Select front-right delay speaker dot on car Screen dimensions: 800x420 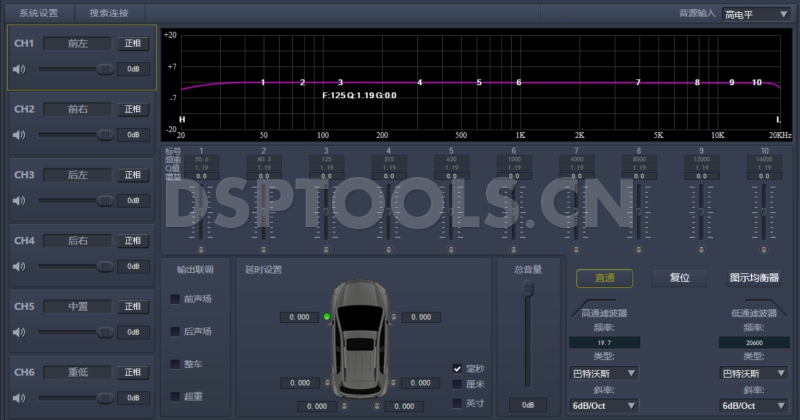[x=394, y=317]
